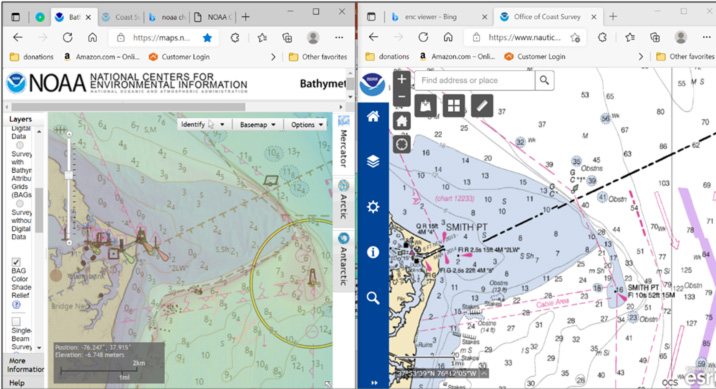Open the bookmarks widget on chart viewer
This screenshot has width=716, height=389.
tap(426, 106)
